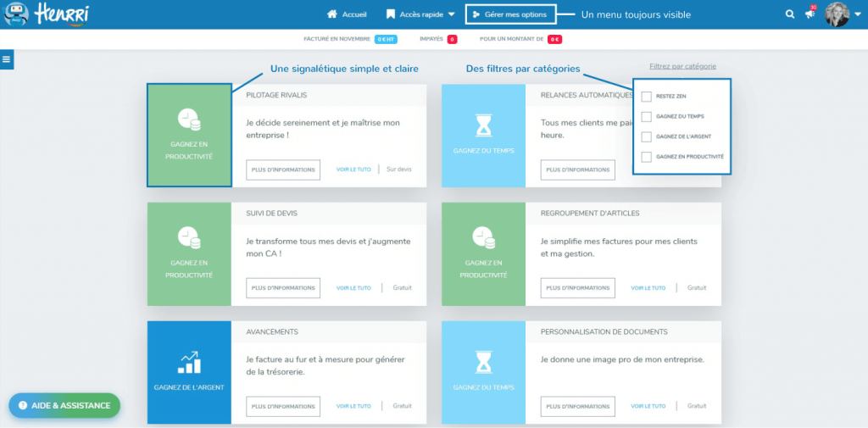The width and height of the screenshot is (868, 428).
Task: Click the Regroupement d'articles card title
Action: coord(590,214)
